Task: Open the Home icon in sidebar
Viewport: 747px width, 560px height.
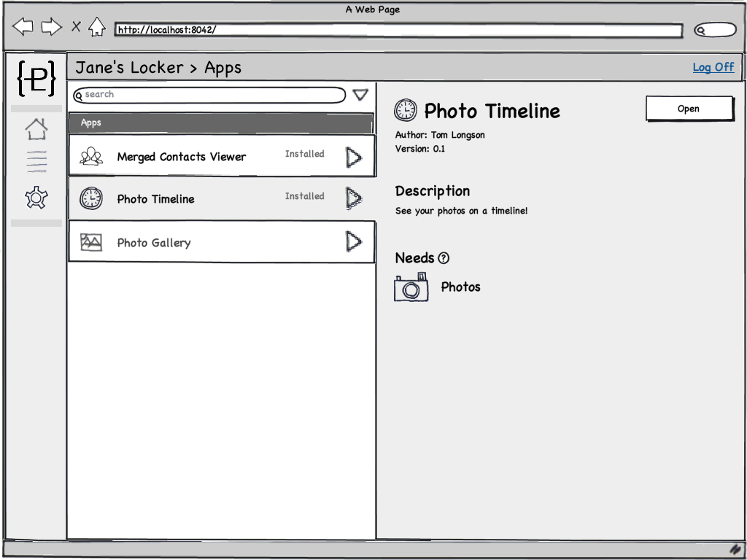Action: (x=36, y=129)
